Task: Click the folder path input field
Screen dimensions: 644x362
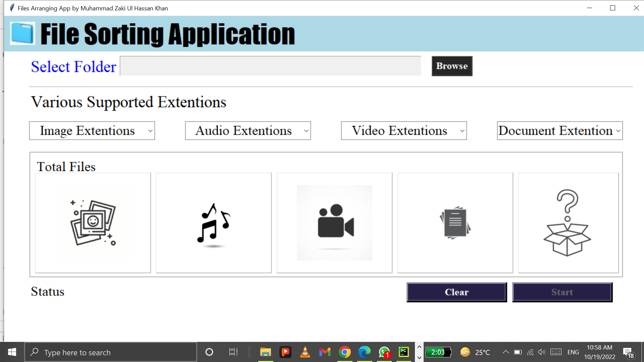Action: [x=270, y=66]
